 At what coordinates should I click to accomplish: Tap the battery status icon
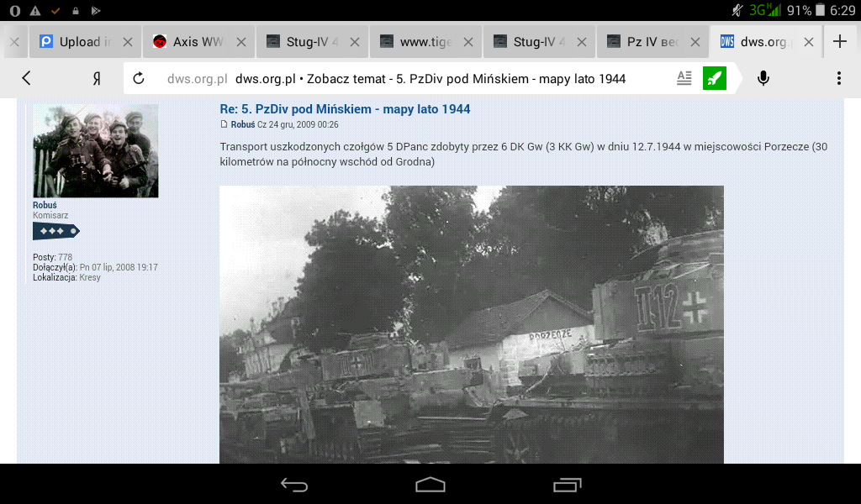821,10
